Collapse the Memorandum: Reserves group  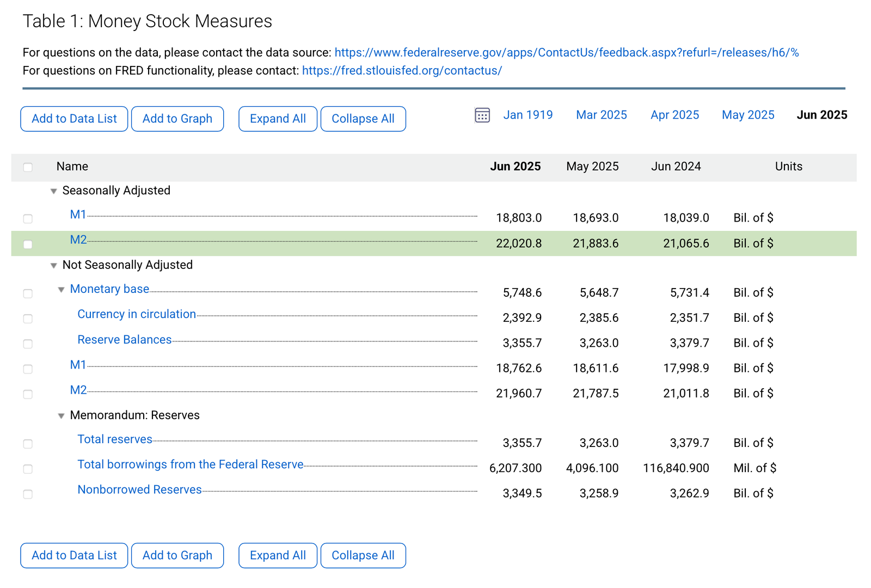(x=62, y=416)
